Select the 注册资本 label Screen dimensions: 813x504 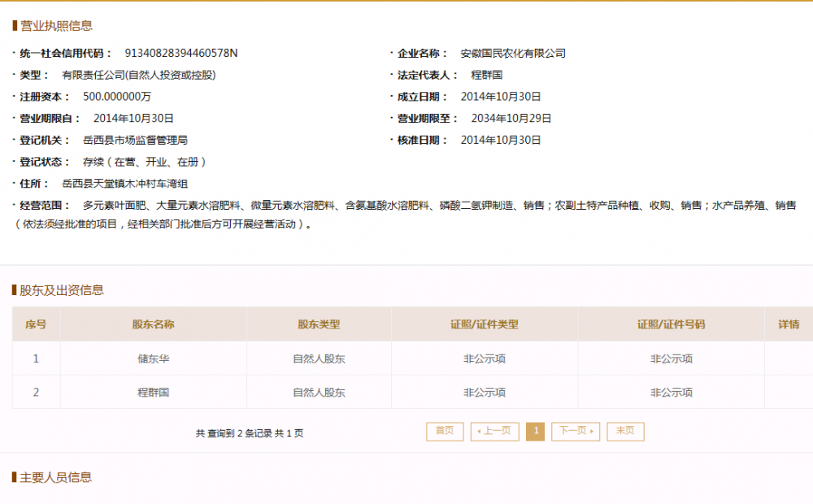pyautogui.click(x=45, y=97)
